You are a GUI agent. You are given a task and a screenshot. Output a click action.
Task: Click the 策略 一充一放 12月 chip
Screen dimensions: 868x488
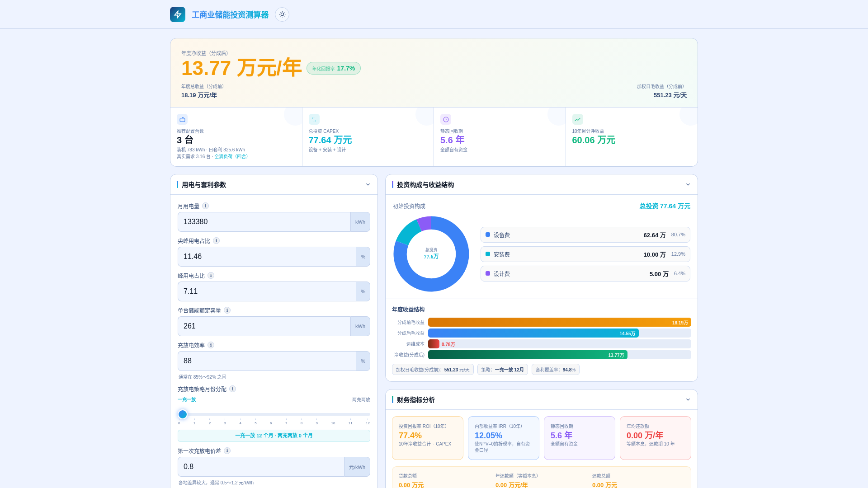503,370
